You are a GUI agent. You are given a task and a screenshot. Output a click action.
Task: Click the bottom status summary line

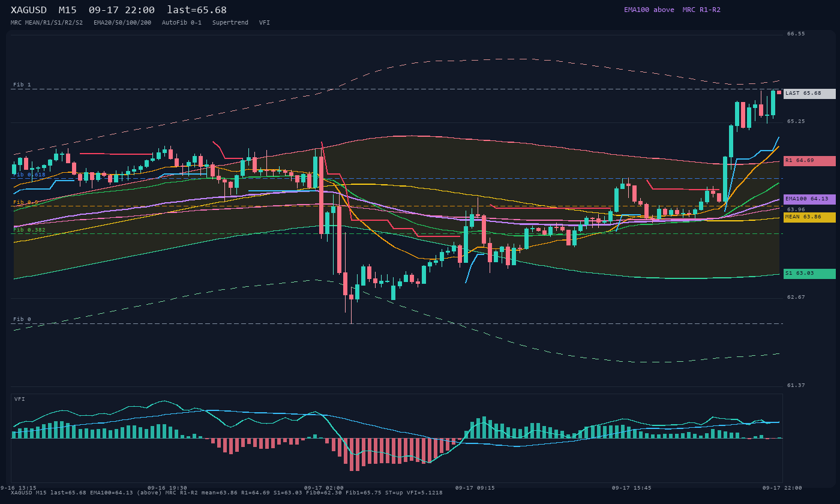pyautogui.click(x=227, y=493)
